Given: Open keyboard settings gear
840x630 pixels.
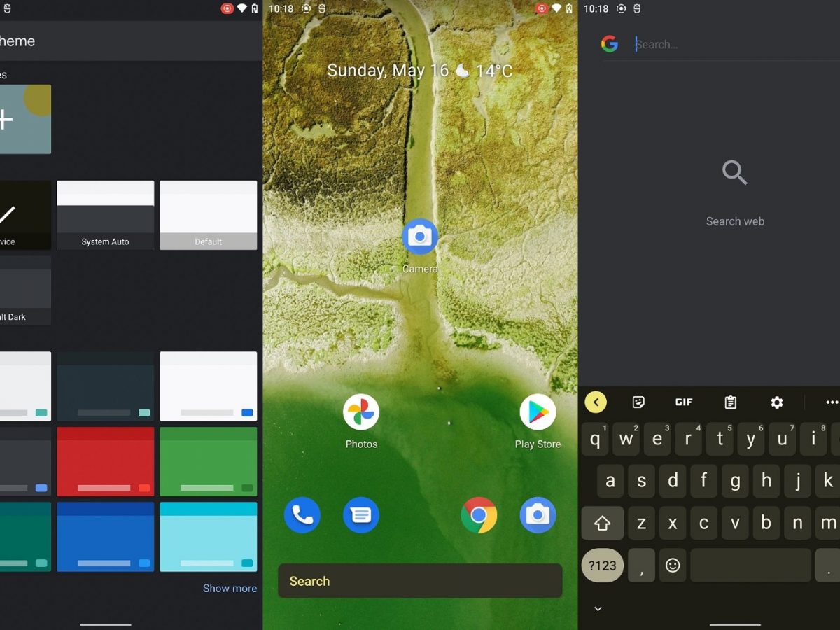Looking at the screenshot, I should (x=777, y=402).
